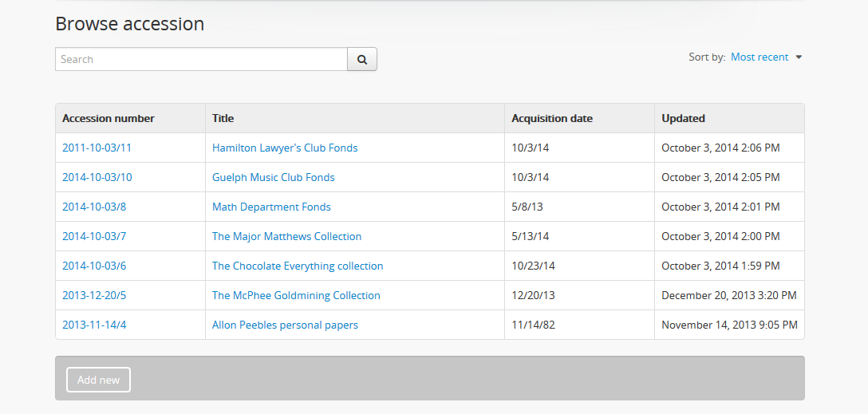Image resolution: width=868 pixels, height=414 pixels.
Task: Open The Chocolate Everything collection
Action: click(x=298, y=266)
